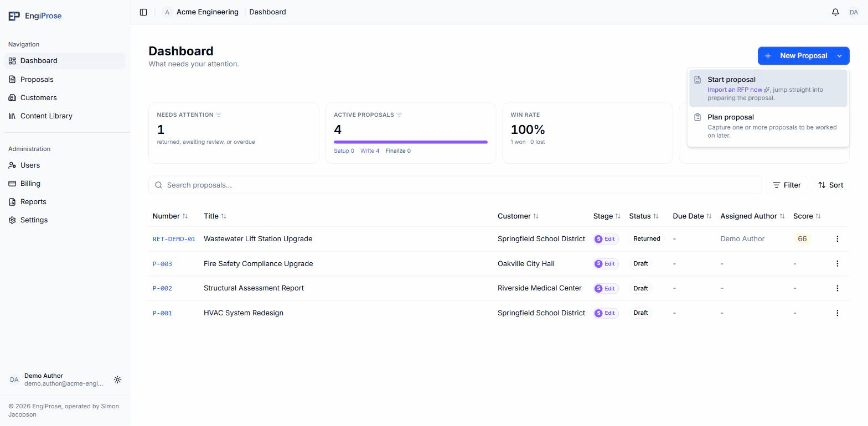
Task: Click the Setup 0 stage link
Action: pos(344,151)
